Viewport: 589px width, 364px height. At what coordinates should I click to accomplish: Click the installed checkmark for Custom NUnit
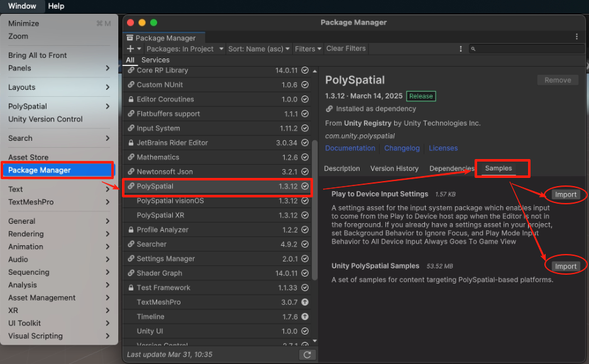pyautogui.click(x=305, y=85)
